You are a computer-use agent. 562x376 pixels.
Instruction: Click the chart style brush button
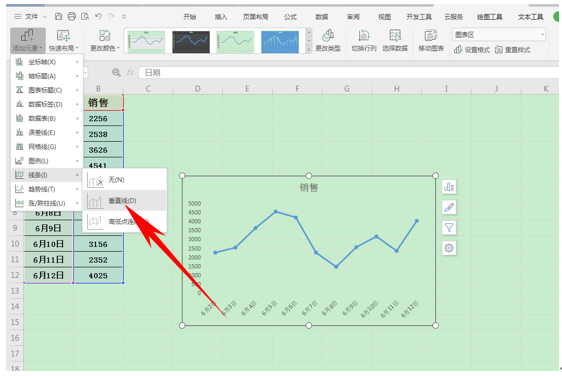pos(449,207)
